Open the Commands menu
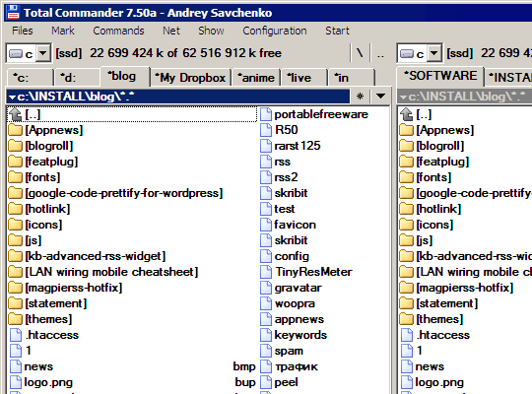The width and height of the screenshot is (532, 394). [x=118, y=31]
